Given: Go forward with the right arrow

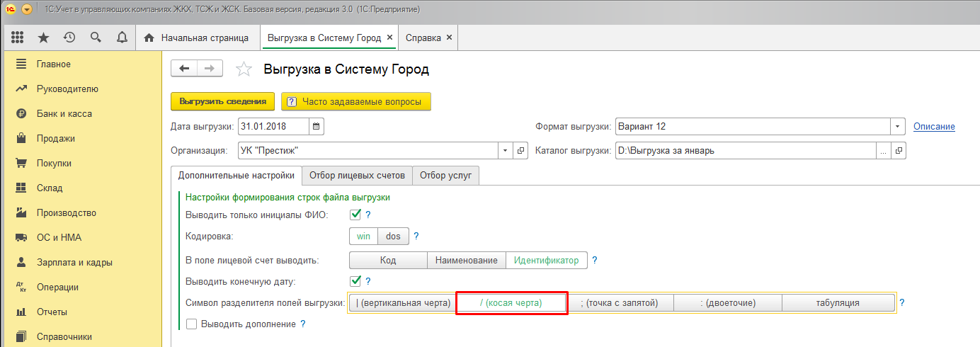Looking at the screenshot, I should tap(210, 68).
